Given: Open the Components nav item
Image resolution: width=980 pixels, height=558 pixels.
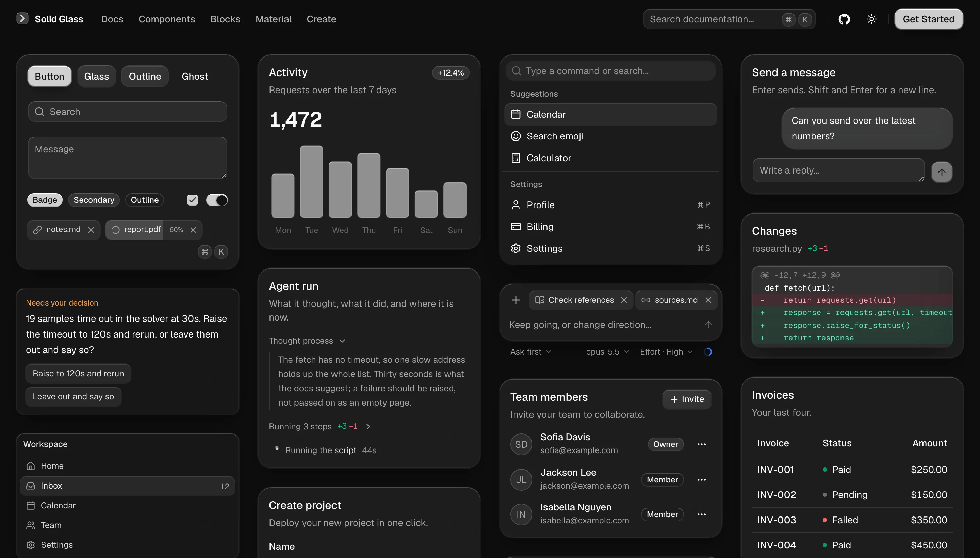Looking at the screenshot, I should [x=167, y=19].
